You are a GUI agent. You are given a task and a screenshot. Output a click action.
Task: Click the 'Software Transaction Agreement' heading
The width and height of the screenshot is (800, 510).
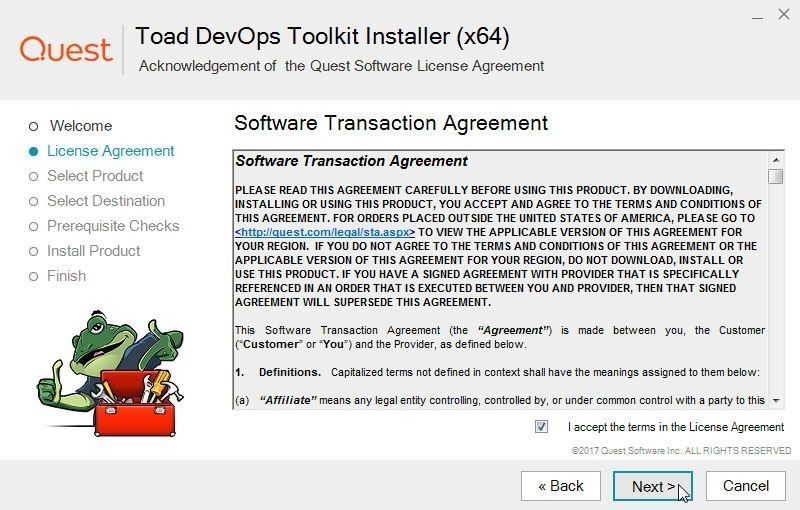coord(391,123)
